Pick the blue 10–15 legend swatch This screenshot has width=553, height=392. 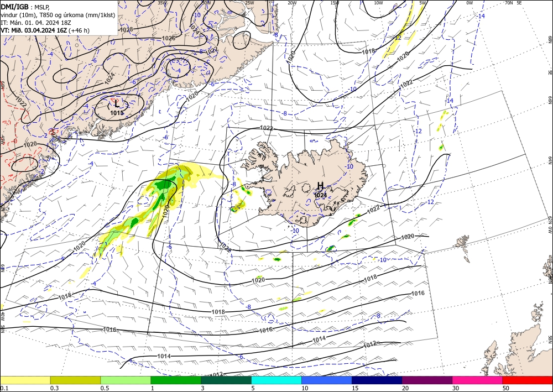327,380
